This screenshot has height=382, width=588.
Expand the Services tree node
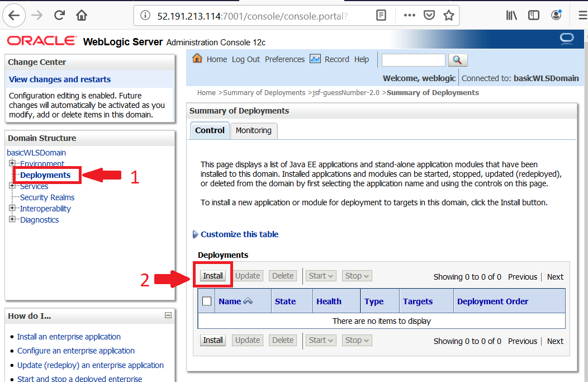click(x=12, y=186)
